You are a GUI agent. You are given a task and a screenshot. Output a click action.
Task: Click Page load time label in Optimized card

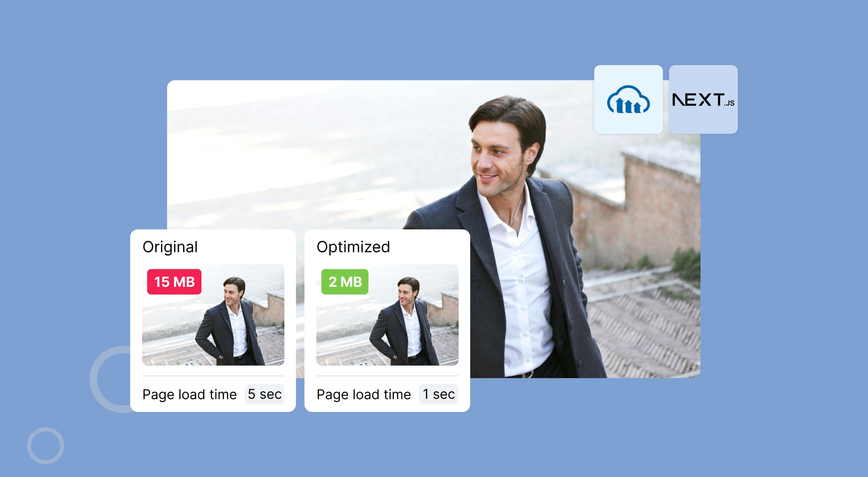pyautogui.click(x=364, y=395)
